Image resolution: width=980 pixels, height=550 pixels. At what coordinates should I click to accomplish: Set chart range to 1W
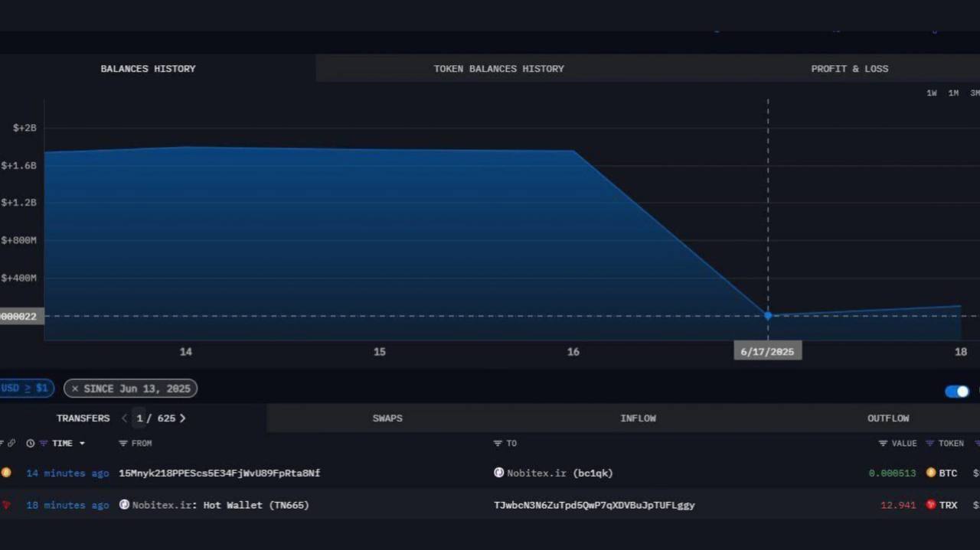(932, 93)
